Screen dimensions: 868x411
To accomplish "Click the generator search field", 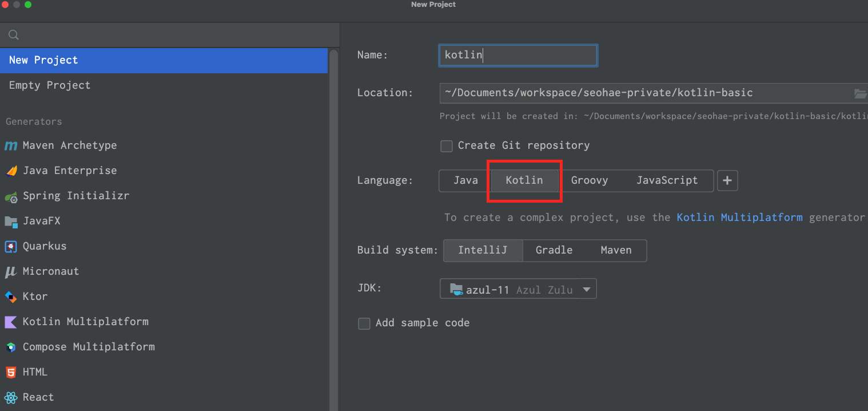I will [170, 35].
